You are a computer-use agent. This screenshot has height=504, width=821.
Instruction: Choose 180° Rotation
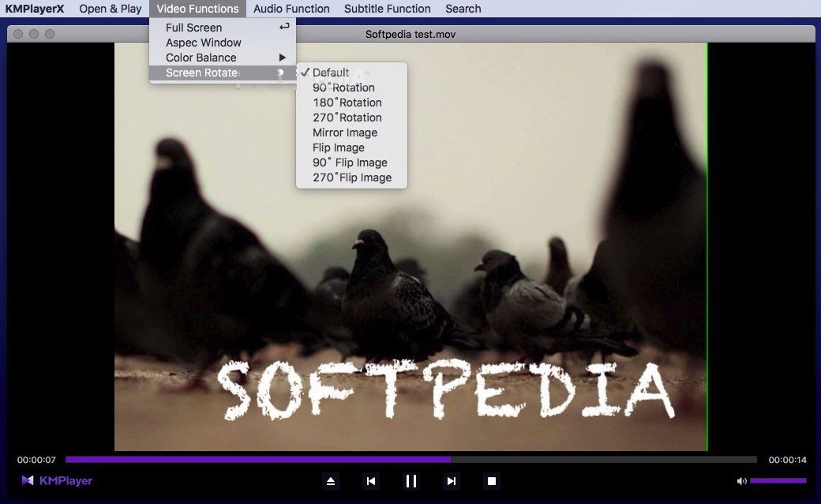[x=347, y=103]
